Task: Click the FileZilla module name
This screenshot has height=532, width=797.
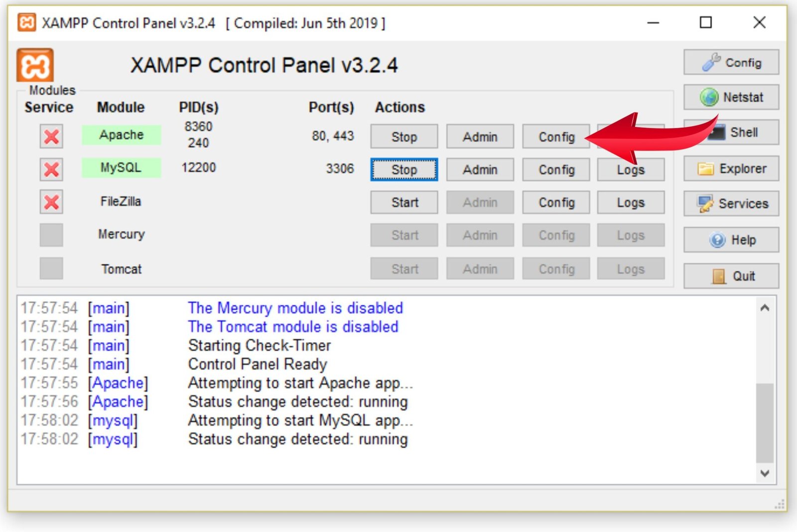Action: (x=121, y=201)
